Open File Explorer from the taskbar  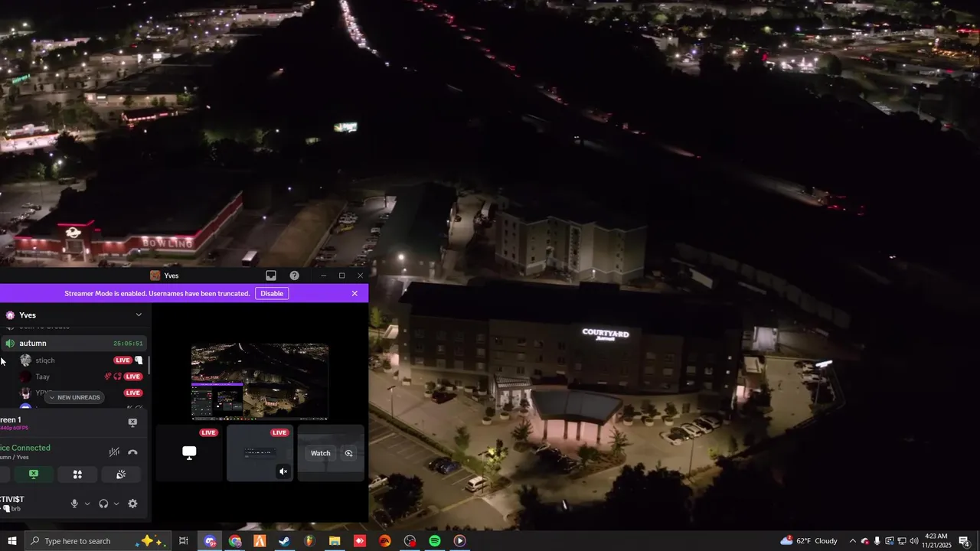[x=335, y=541]
